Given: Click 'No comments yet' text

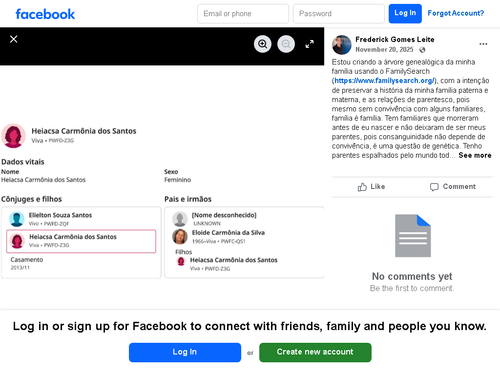Looking at the screenshot, I should [412, 276].
